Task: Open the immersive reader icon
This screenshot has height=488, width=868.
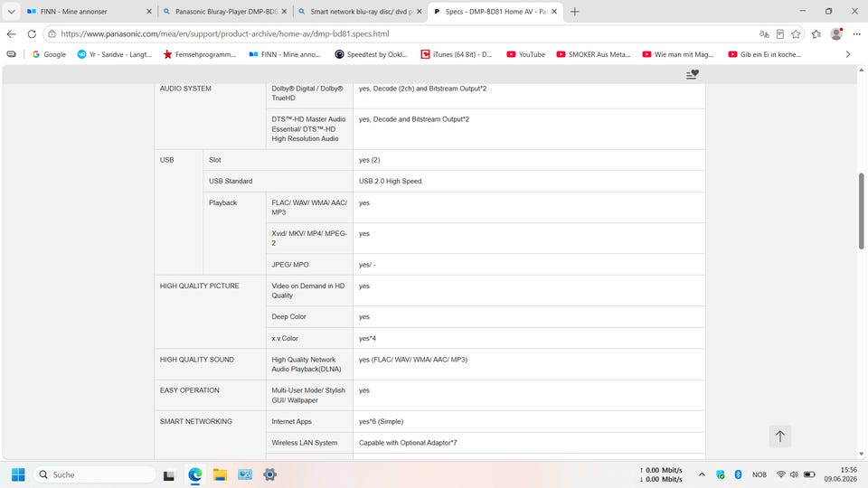Action: click(x=780, y=33)
